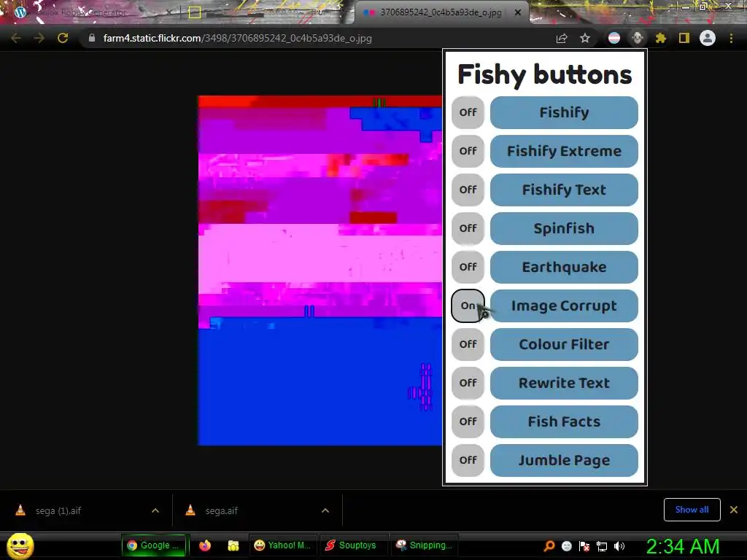Viewport: 747px width, 560px height.
Task: Click the 2:34 AM clock
Action: (x=683, y=546)
